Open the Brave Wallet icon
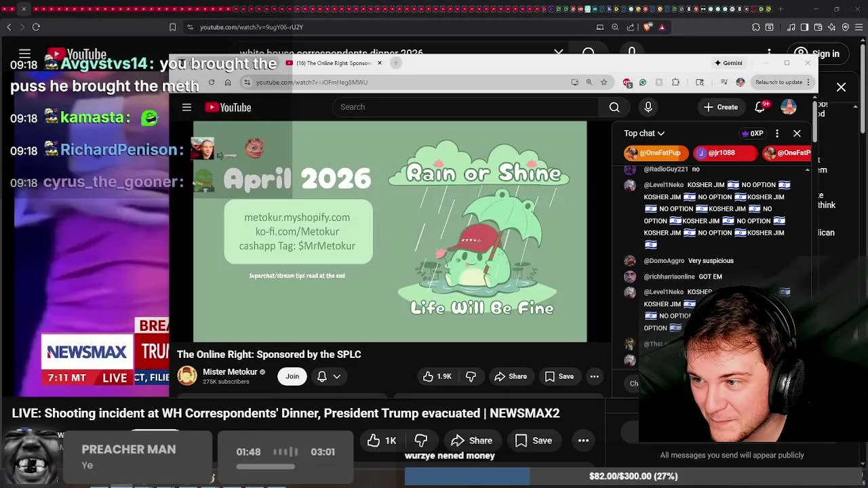 (818, 27)
